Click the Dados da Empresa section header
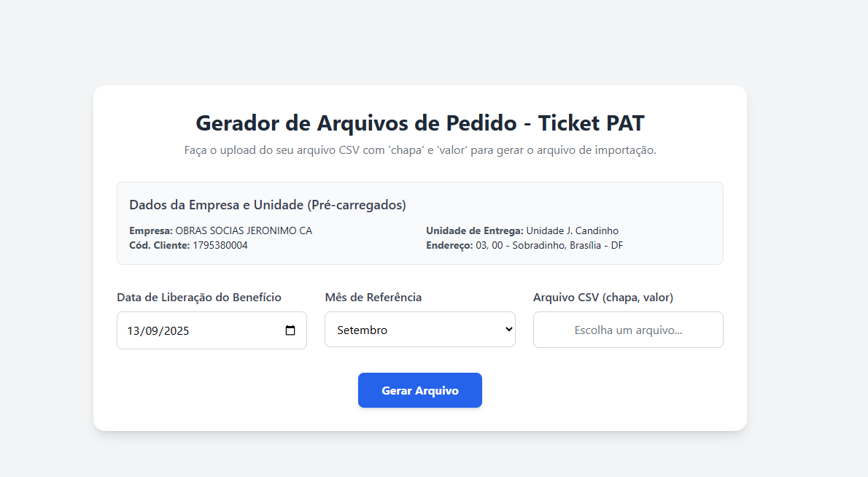 [x=267, y=205]
